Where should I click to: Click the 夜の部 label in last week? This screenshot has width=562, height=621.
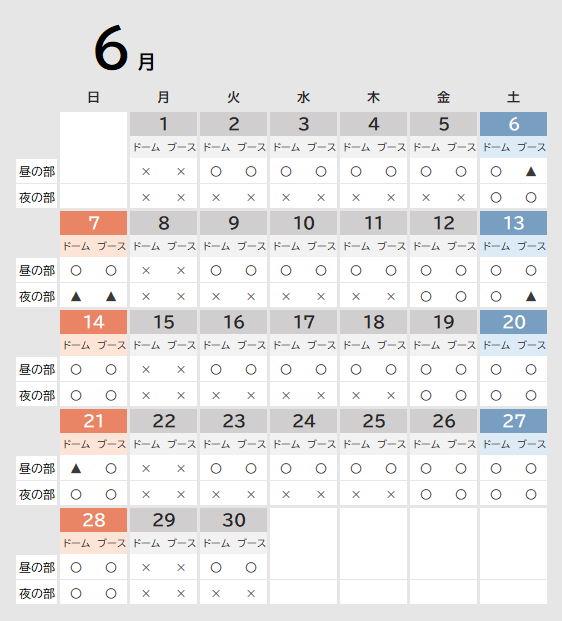(x=37, y=593)
